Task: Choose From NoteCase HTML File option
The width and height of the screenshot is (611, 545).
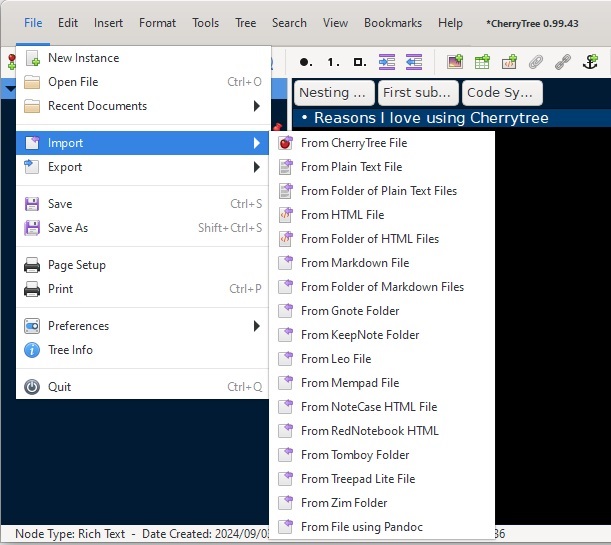Action: (382, 407)
